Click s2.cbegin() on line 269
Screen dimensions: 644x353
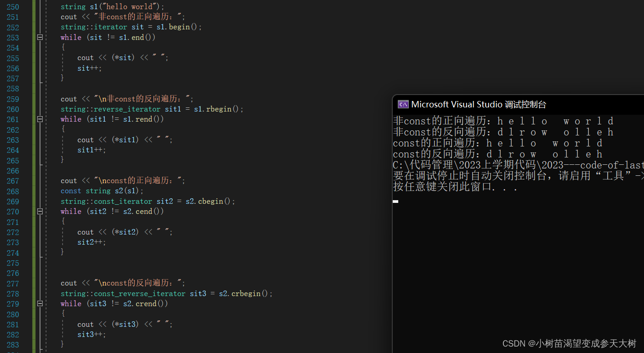point(208,202)
